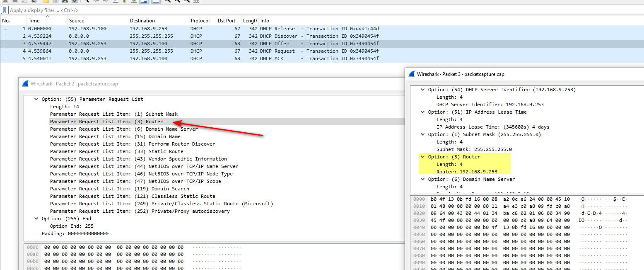Sort by the Info column header
The width and height of the screenshot is (644, 270).
451,21
